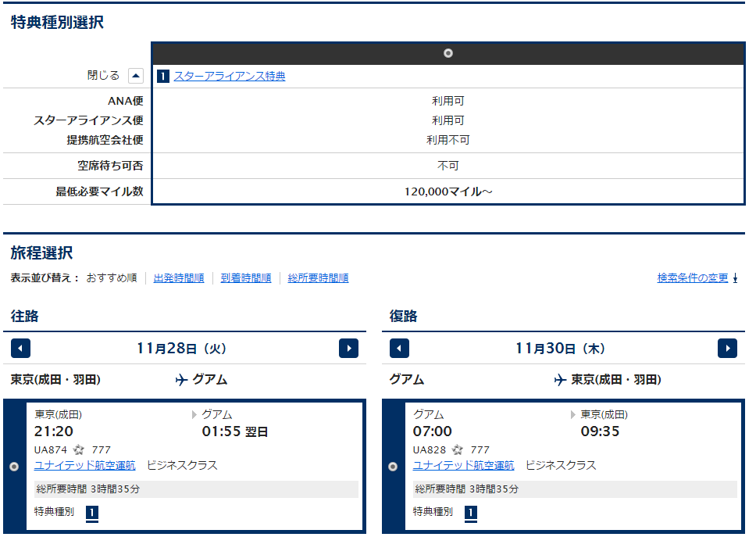The height and width of the screenshot is (537, 756).
Task: Click outbound departure time 21:20
Action: coord(54,431)
